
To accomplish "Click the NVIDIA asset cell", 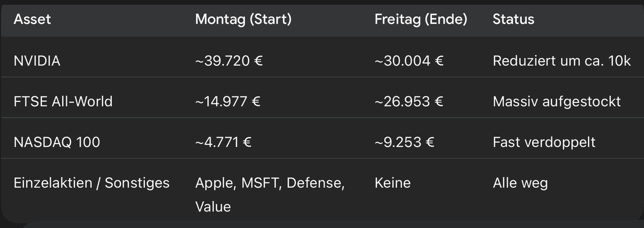I will 37,61.
